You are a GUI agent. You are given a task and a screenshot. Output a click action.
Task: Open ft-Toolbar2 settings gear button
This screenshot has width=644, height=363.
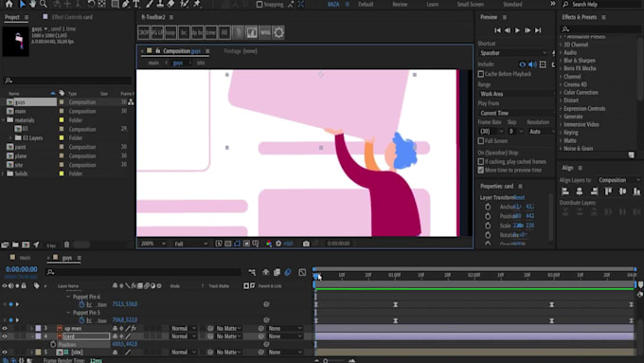click(x=278, y=32)
